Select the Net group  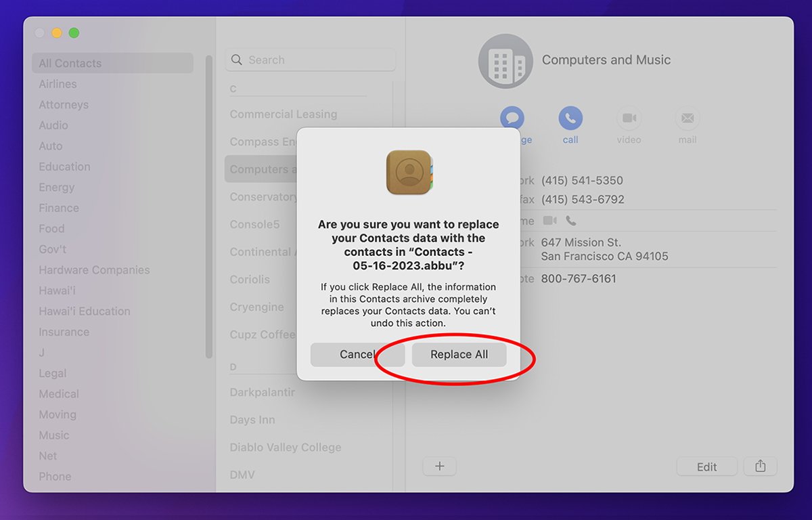tap(48, 456)
